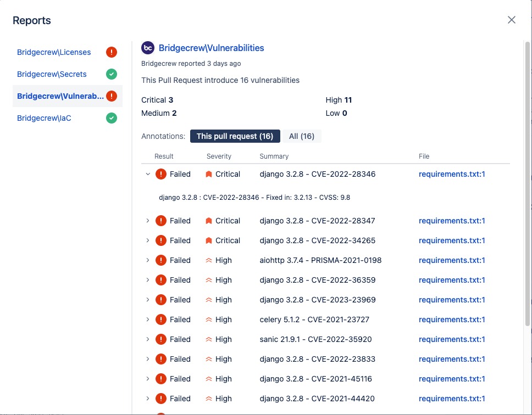
Task: Click the High severity icon for CVE-2022-36359
Action: coord(209,280)
